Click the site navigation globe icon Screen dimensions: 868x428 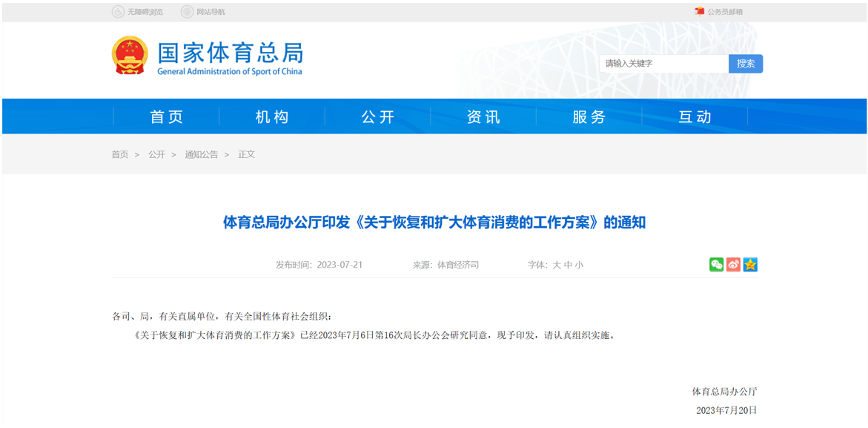[187, 12]
